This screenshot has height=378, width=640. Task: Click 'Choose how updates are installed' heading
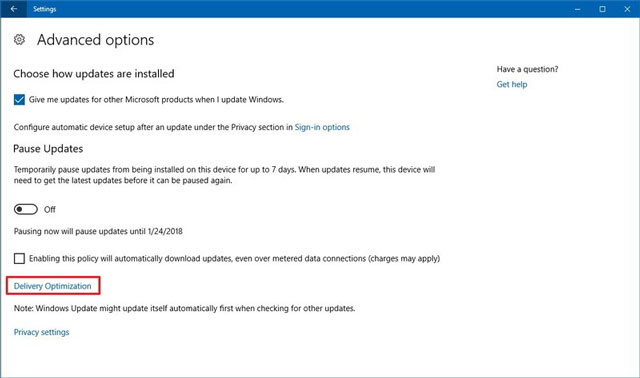(x=94, y=74)
